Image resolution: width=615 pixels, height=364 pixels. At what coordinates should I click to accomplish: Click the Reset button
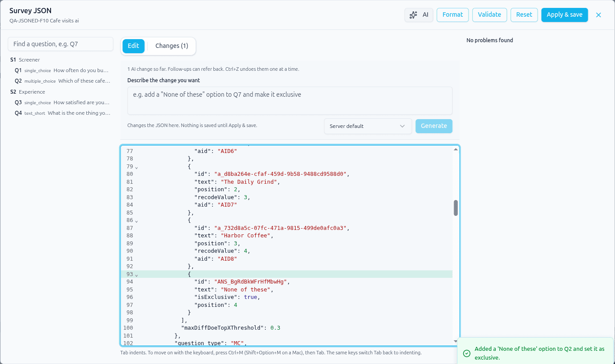[x=524, y=15]
